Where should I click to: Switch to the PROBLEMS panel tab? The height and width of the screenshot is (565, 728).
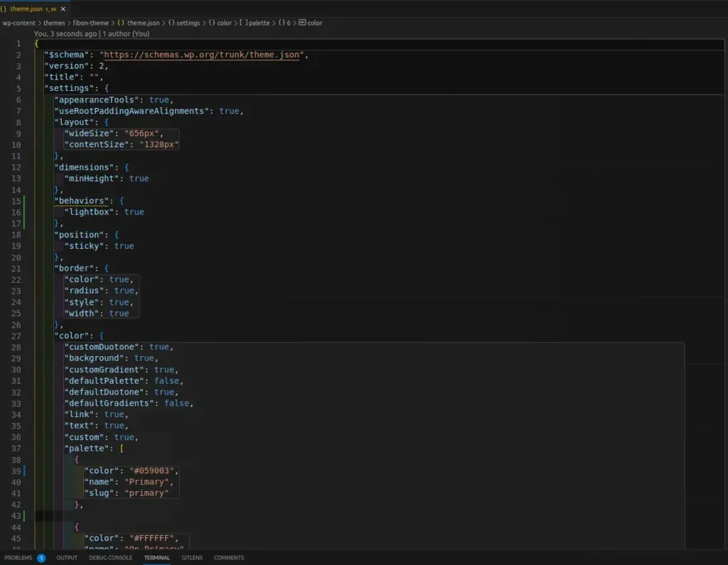[18, 558]
